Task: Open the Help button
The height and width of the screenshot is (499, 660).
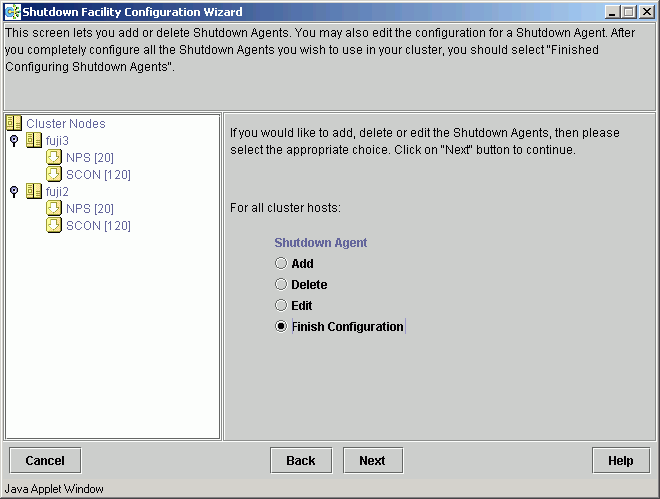Action: (x=621, y=461)
